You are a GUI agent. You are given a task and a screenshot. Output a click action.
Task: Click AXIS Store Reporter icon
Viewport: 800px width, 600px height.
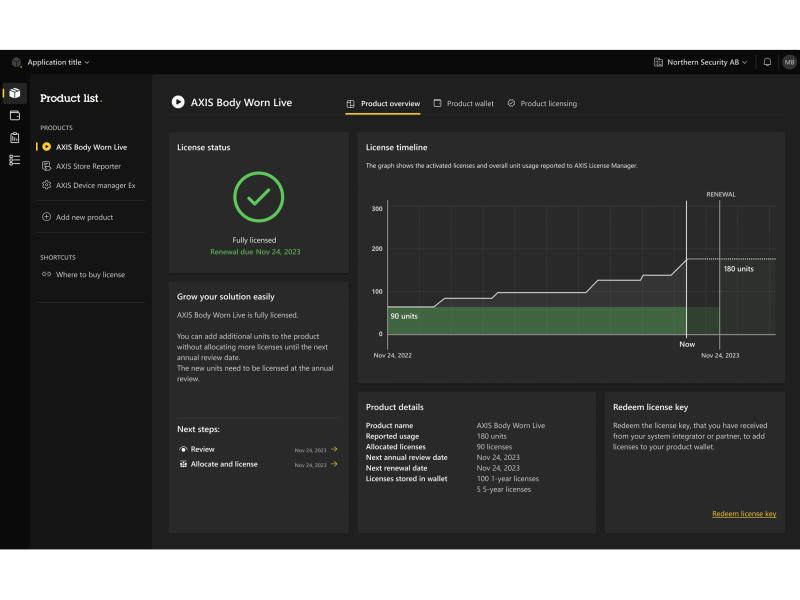coord(46,166)
